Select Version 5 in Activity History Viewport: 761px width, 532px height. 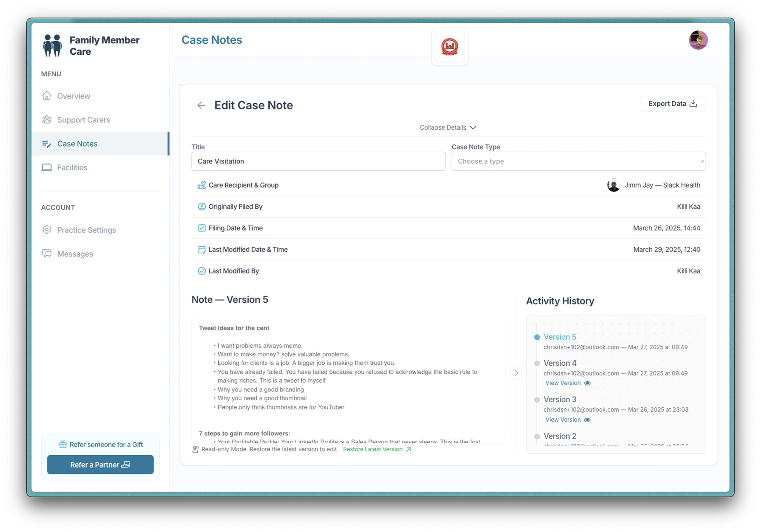(x=560, y=337)
